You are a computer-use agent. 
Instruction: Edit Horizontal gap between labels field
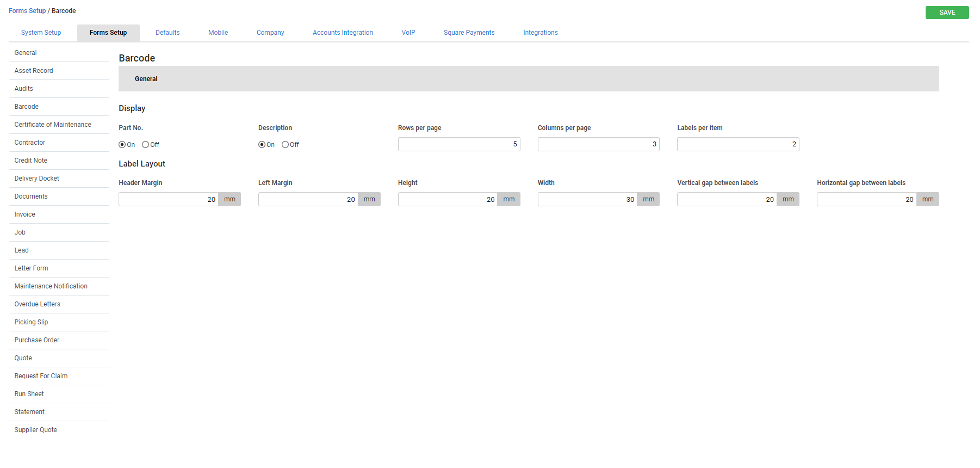click(867, 199)
